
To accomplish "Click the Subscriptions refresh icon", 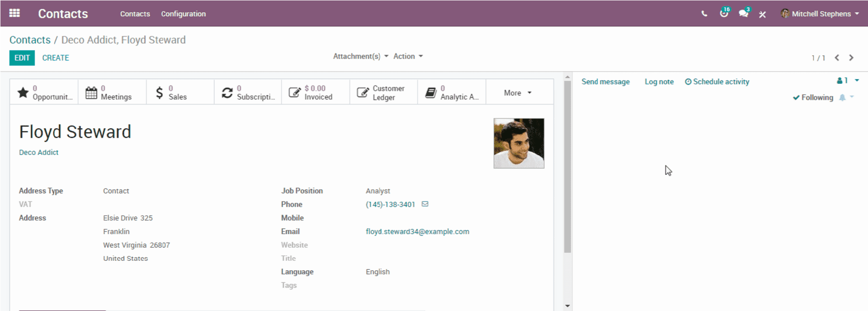I will pyautogui.click(x=227, y=92).
